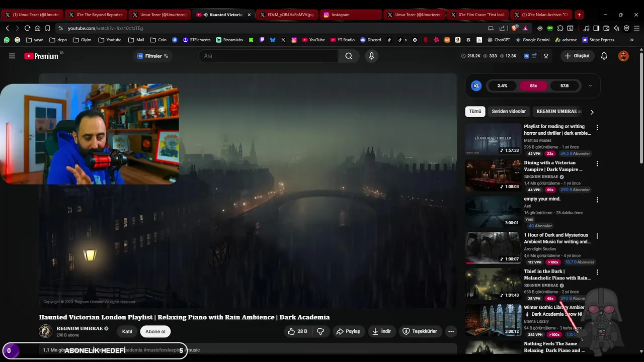Open more actions menu below video
The height and width of the screenshot is (362, 644).
[451, 331]
